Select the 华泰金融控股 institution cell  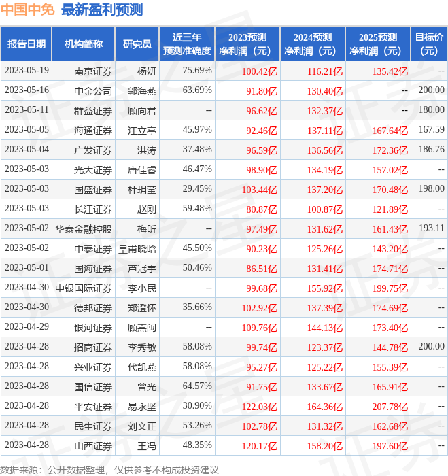coord(84,229)
